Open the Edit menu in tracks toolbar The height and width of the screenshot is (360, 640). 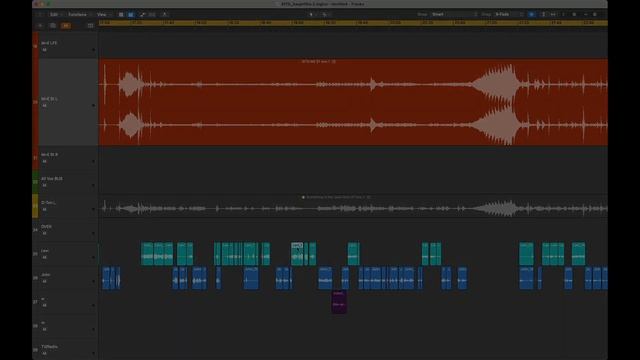click(x=54, y=14)
